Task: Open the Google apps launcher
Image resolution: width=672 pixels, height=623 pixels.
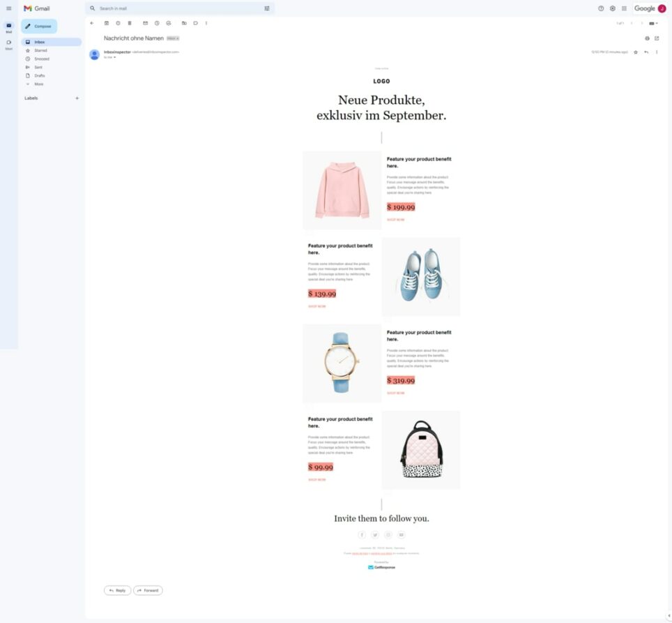Action: click(624, 8)
